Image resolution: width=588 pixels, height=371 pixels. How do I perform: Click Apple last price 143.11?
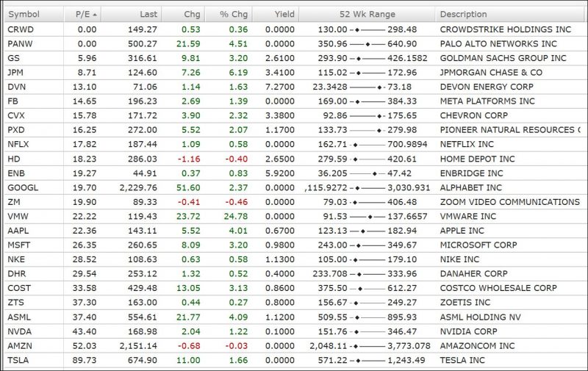coord(143,231)
